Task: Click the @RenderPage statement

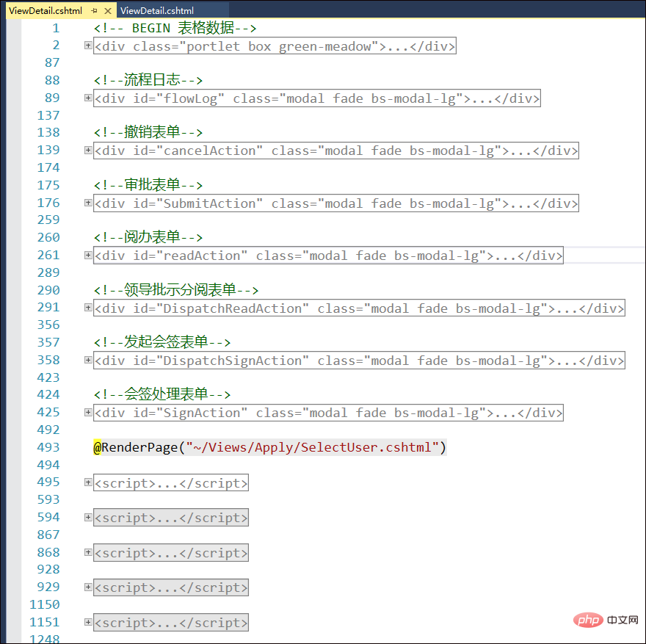Action: click(x=270, y=447)
